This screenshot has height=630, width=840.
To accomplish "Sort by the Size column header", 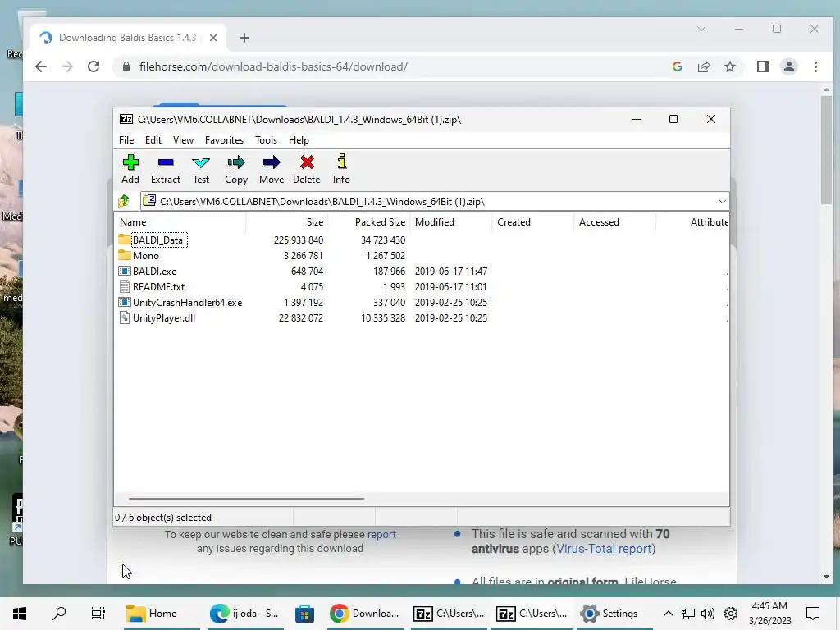I will pos(287,221).
